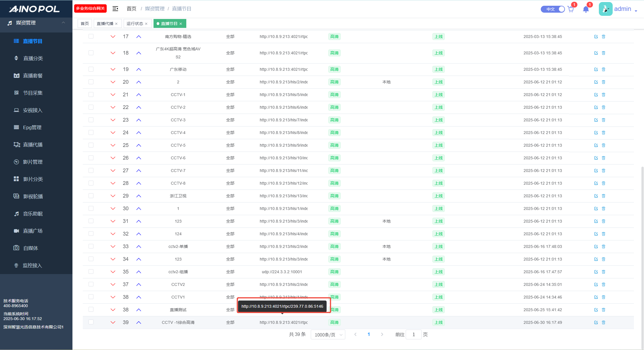Screen dimensions: 644x350
Task: Check the checkbox for row 22 CCTV-2
Action: coord(91,107)
